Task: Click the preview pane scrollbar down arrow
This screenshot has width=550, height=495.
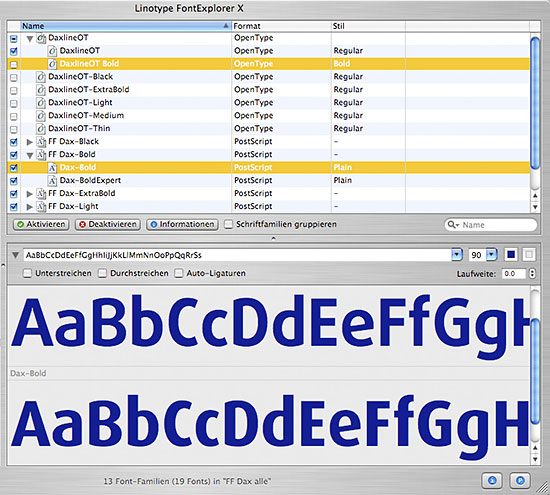Action: [x=535, y=459]
